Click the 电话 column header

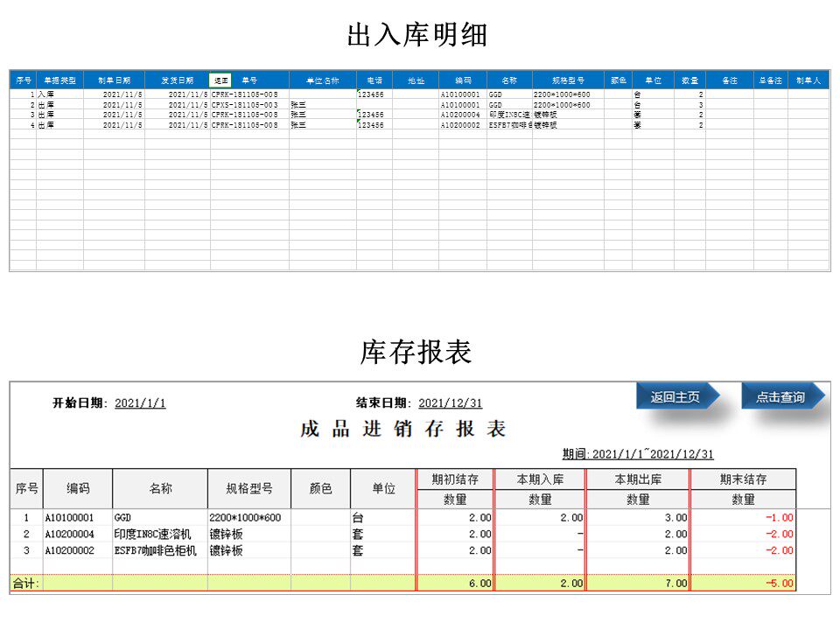click(374, 80)
